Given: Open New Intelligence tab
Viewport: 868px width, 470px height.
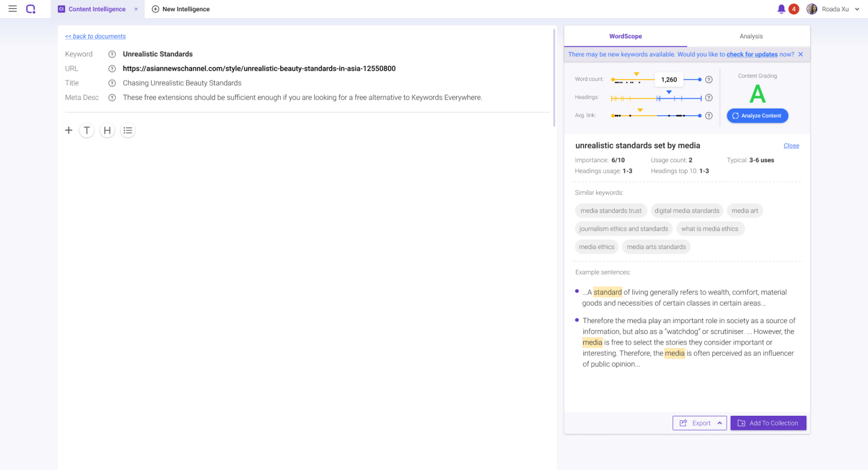Looking at the screenshot, I should click(x=181, y=9).
